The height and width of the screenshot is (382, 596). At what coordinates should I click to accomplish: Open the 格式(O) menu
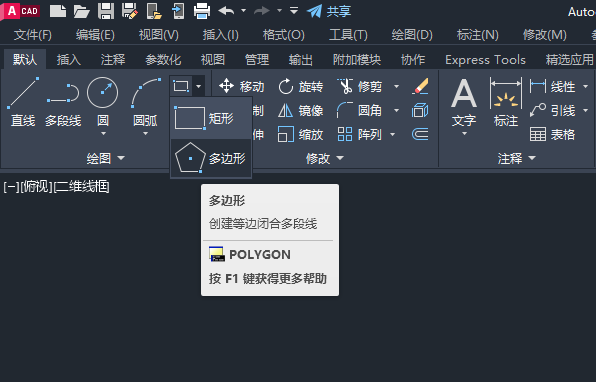pyautogui.click(x=284, y=35)
